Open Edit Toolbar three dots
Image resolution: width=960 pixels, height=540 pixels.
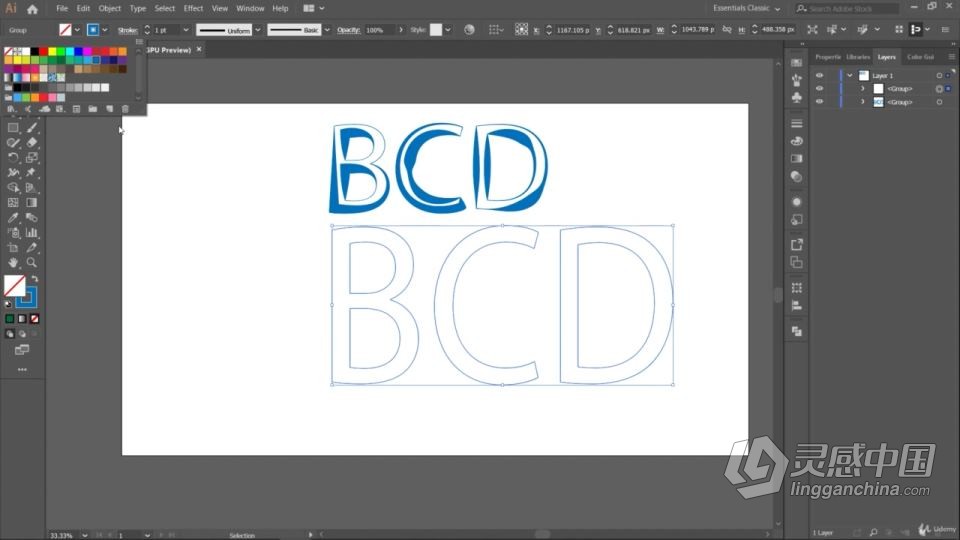pyautogui.click(x=22, y=369)
